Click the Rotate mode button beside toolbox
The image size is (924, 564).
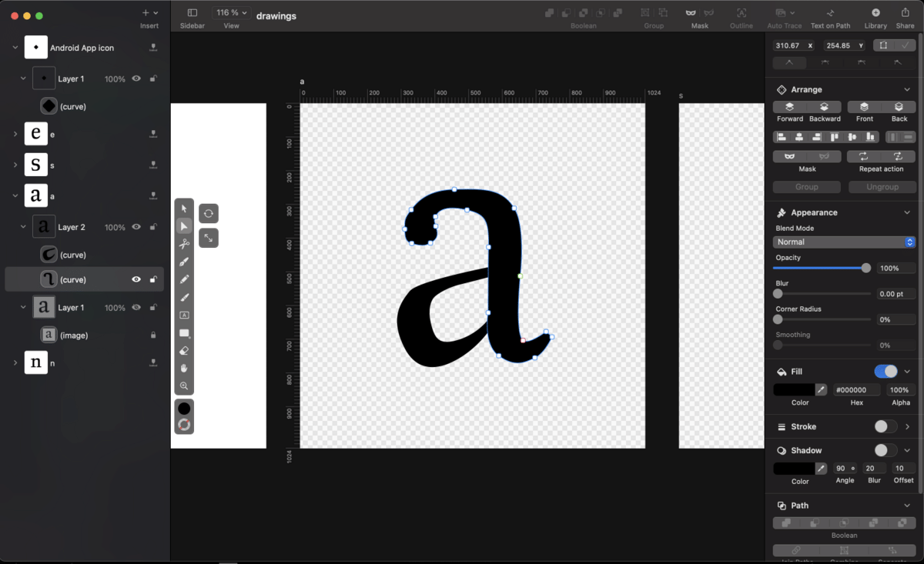coord(209,213)
